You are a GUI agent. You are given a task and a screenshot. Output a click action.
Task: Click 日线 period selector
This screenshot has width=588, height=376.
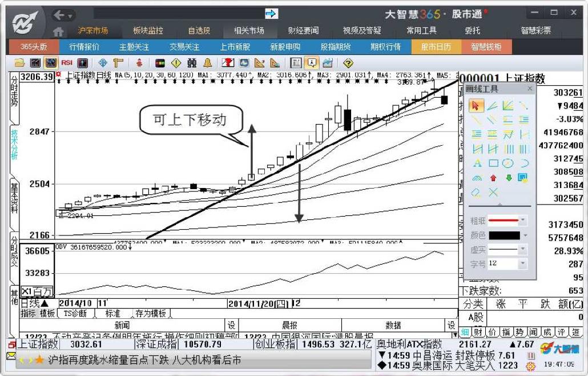coord(34,303)
